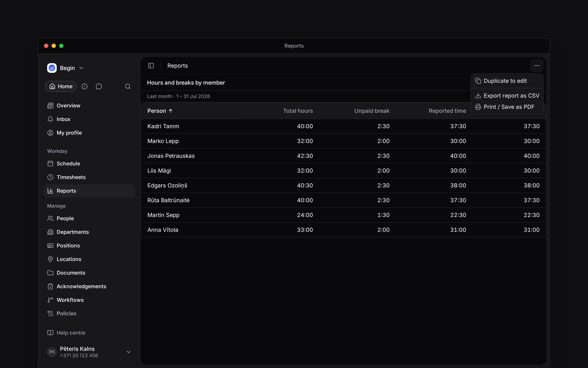Select Export report as CSV

pyautogui.click(x=507, y=96)
